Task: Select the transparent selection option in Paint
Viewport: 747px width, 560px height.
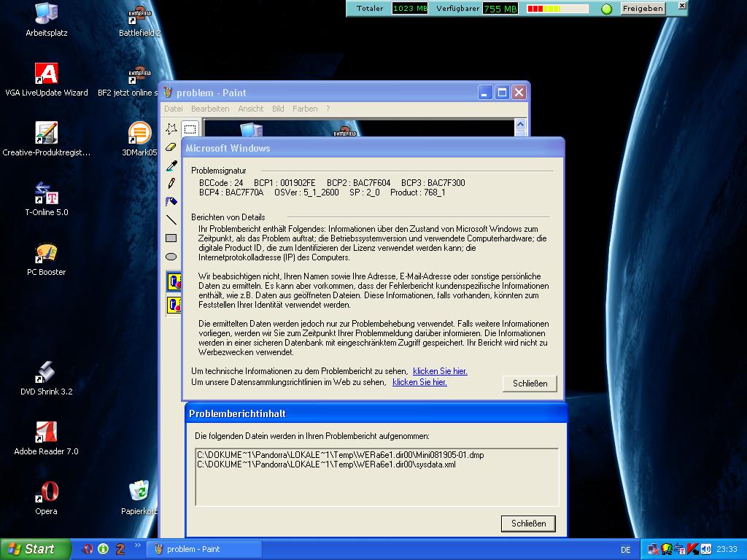Action: point(174,305)
